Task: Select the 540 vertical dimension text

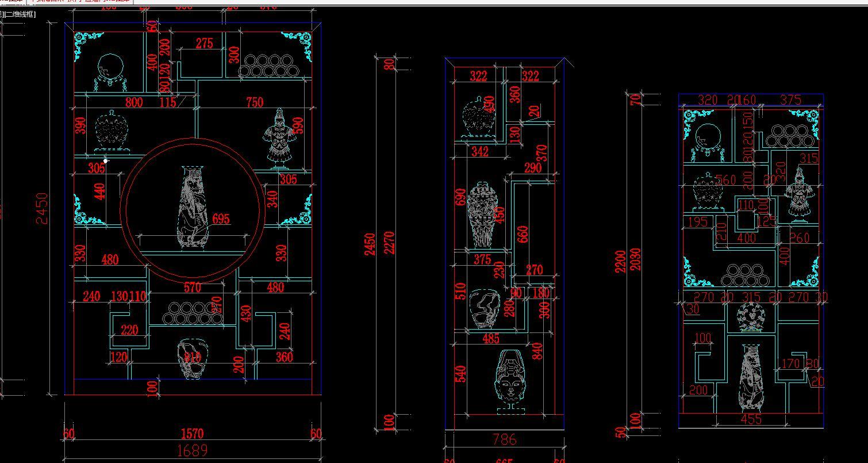Action: click(x=460, y=374)
